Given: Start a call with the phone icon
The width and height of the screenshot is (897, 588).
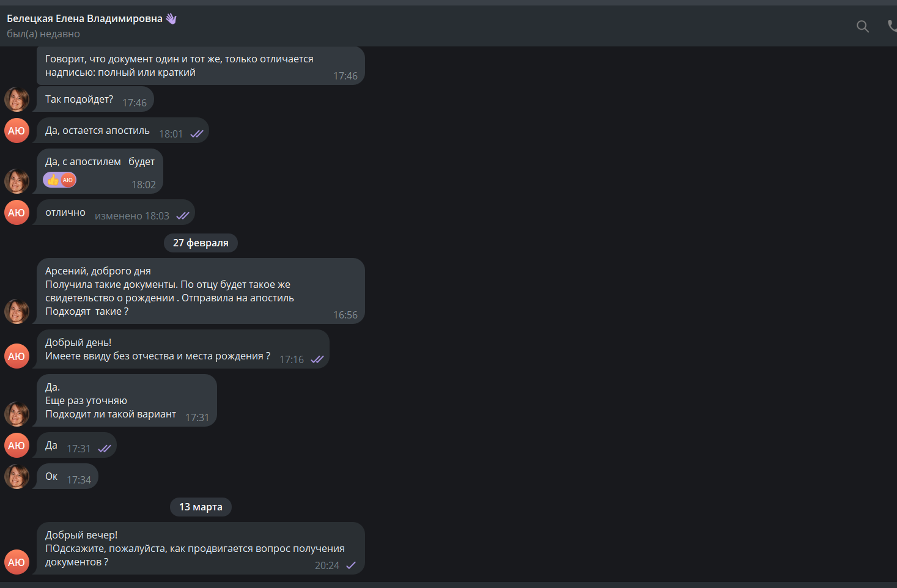Looking at the screenshot, I should coord(892,26).
